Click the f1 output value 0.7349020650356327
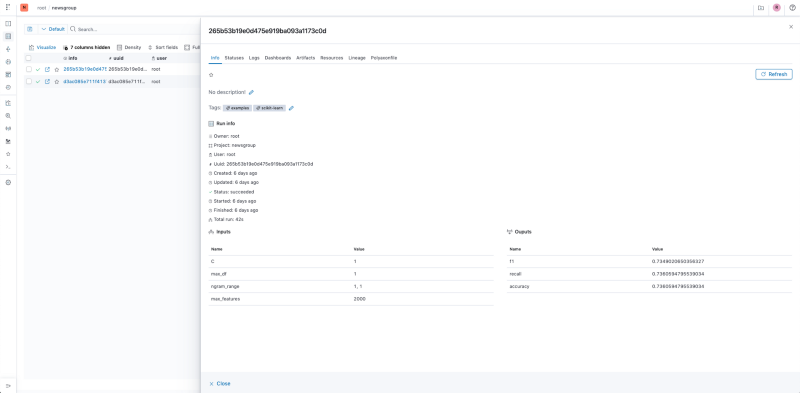800x393 pixels. 678,261
